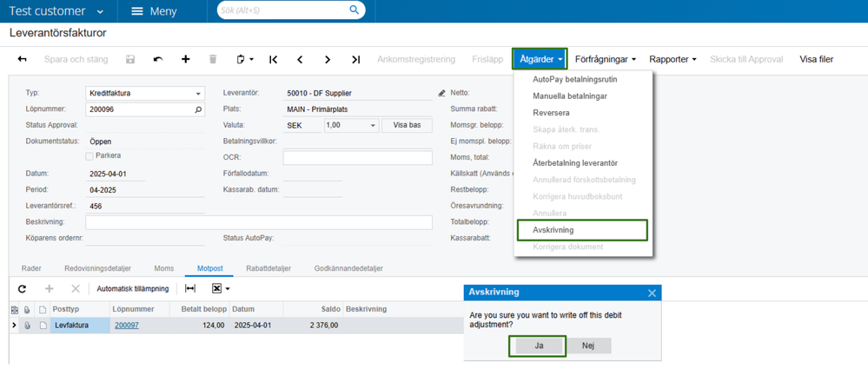Decline write-off with Nej button
The width and height of the screenshot is (868, 369).
pos(588,346)
